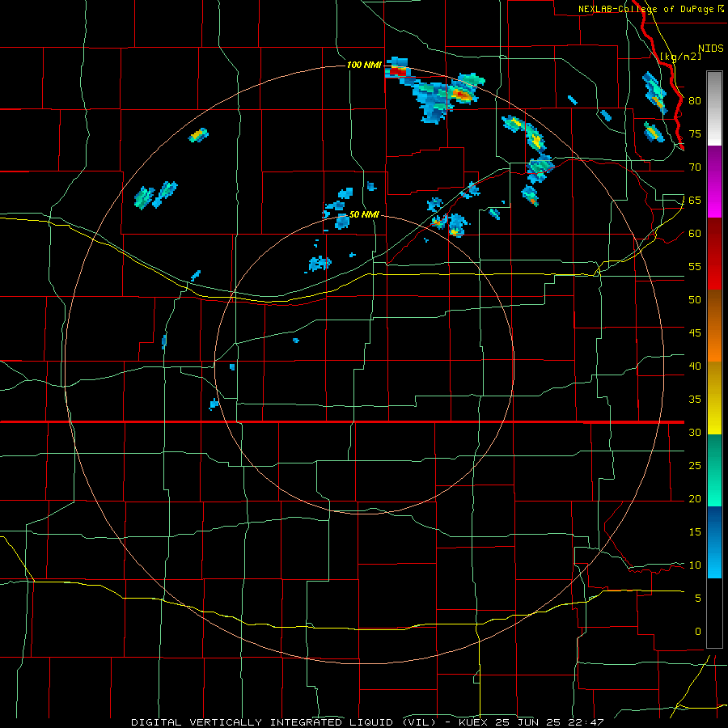Click the 50 NMI range ring label
This screenshot has width=728, height=728.
364,214
